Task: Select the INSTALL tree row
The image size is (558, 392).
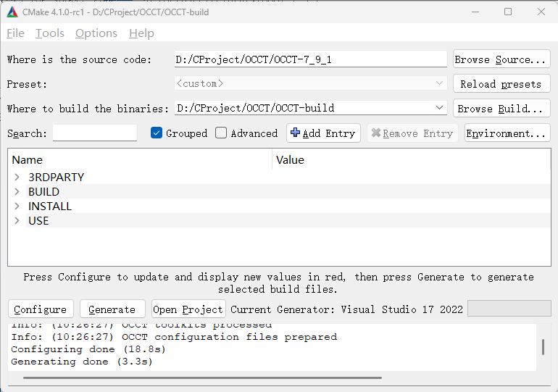Action: tap(279, 207)
